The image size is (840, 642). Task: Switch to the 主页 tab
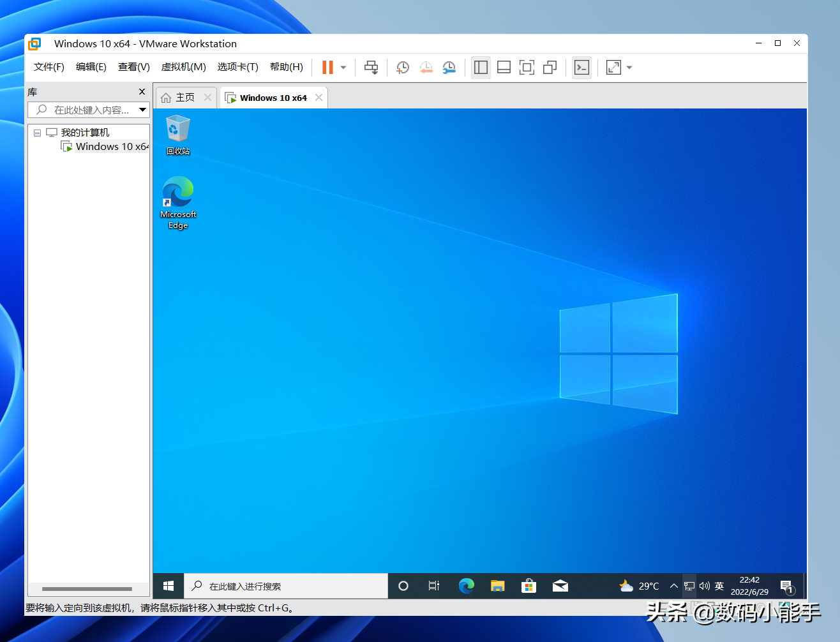pos(185,98)
